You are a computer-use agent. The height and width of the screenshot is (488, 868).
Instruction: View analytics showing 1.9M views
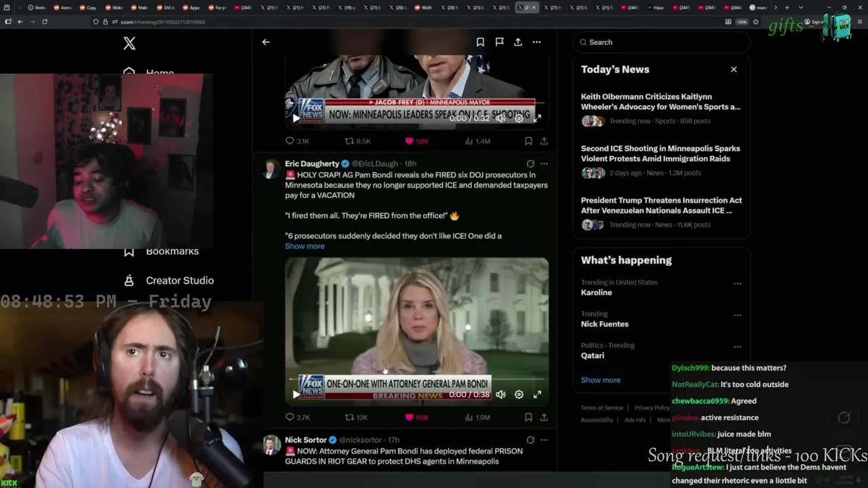tap(477, 418)
